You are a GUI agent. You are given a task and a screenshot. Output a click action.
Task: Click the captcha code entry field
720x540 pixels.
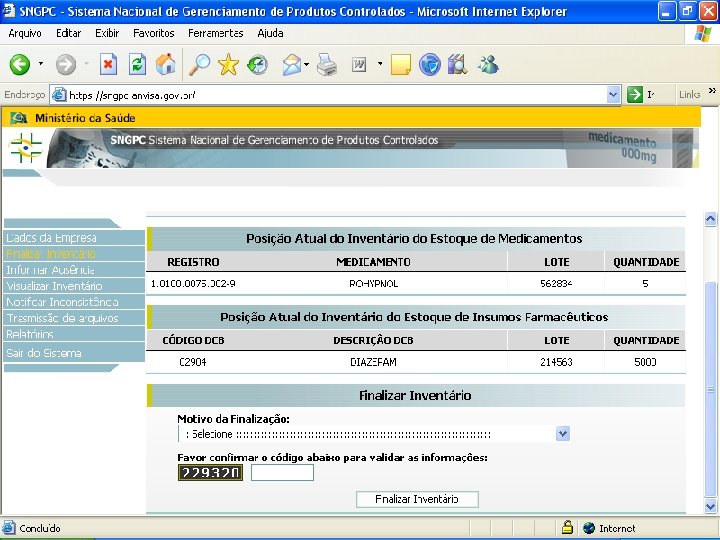pos(282,472)
